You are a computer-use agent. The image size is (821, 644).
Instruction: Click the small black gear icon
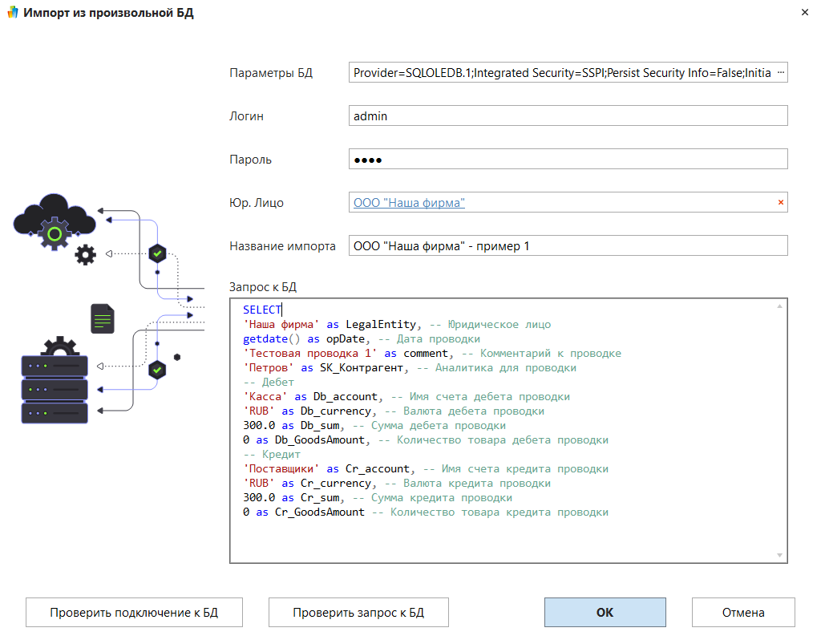(85, 255)
